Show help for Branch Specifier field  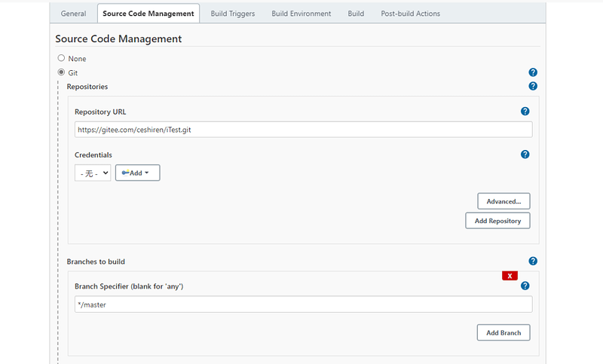[525, 286]
